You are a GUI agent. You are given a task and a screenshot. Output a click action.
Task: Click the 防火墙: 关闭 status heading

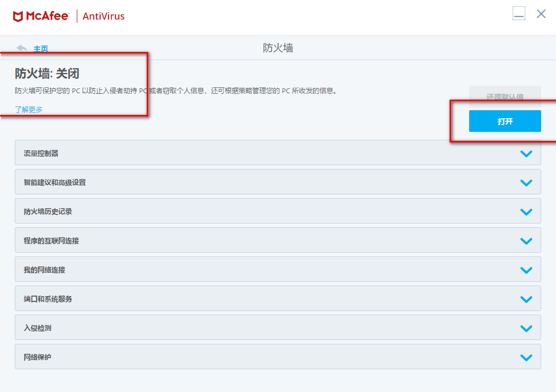(47, 74)
